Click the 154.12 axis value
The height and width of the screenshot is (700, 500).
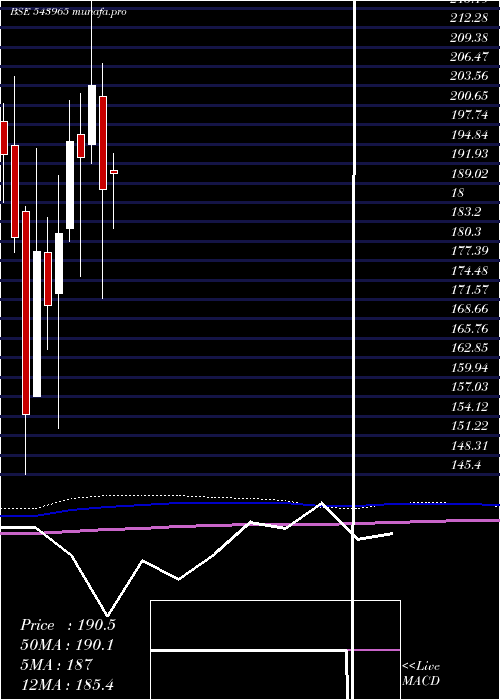(469, 407)
